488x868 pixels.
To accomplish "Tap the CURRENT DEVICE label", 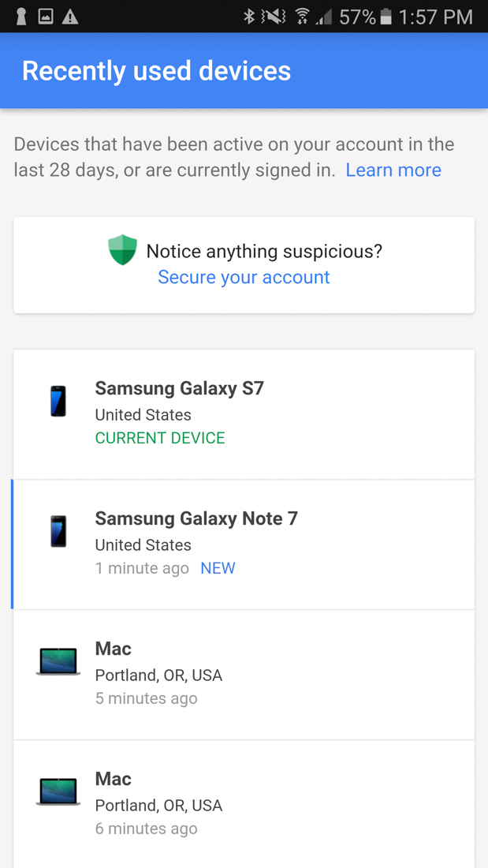I will pyautogui.click(x=160, y=438).
